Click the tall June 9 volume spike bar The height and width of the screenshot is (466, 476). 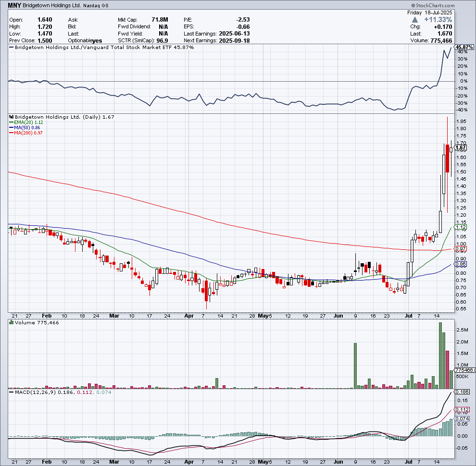point(355,366)
